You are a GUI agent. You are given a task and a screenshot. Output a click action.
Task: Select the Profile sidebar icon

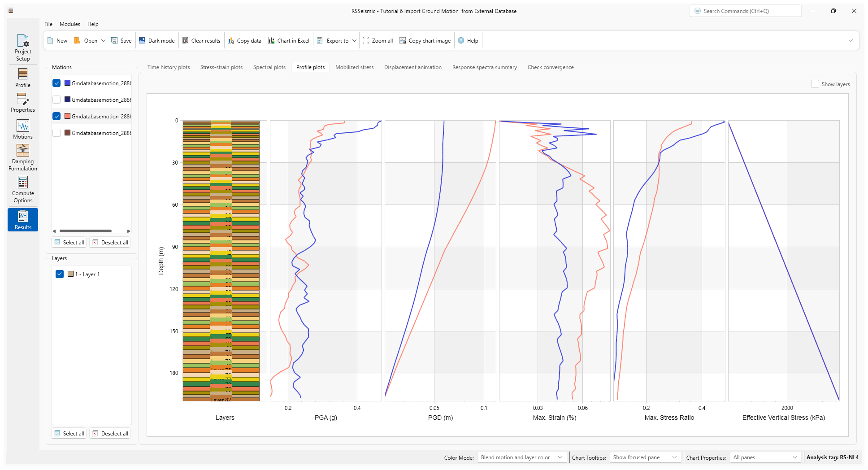[23, 77]
